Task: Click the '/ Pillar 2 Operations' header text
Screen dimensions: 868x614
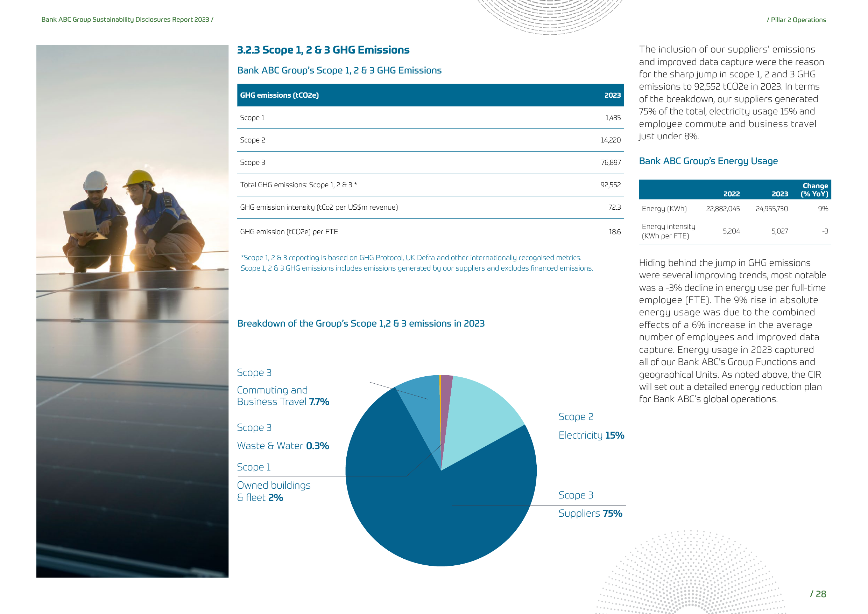Action: [796, 20]
